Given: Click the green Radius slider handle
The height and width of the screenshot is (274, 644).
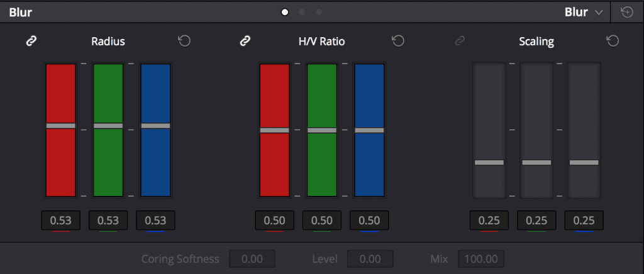Looking at the screenshot, I should coord(108,126).
